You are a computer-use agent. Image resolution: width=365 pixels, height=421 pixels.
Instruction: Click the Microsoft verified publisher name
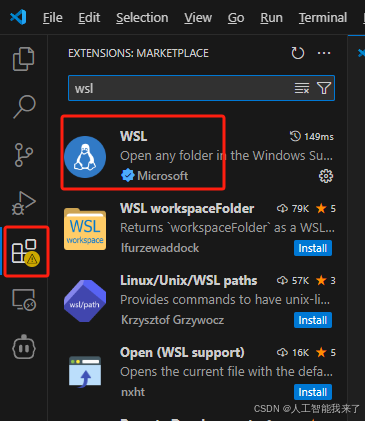point(163,176)
